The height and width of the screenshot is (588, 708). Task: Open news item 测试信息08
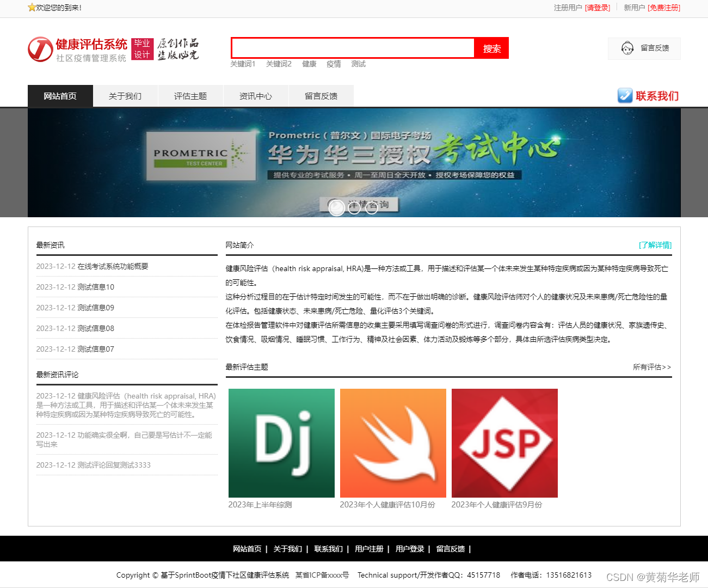click(x=96, y=328)
